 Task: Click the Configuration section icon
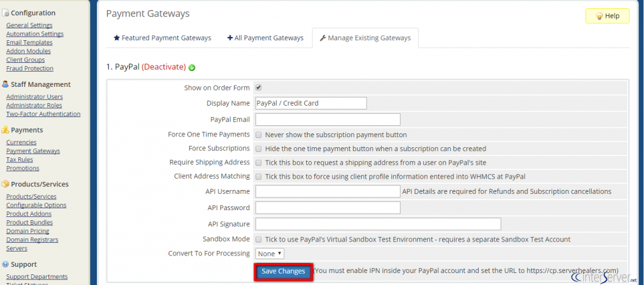[x=5, y=13]
